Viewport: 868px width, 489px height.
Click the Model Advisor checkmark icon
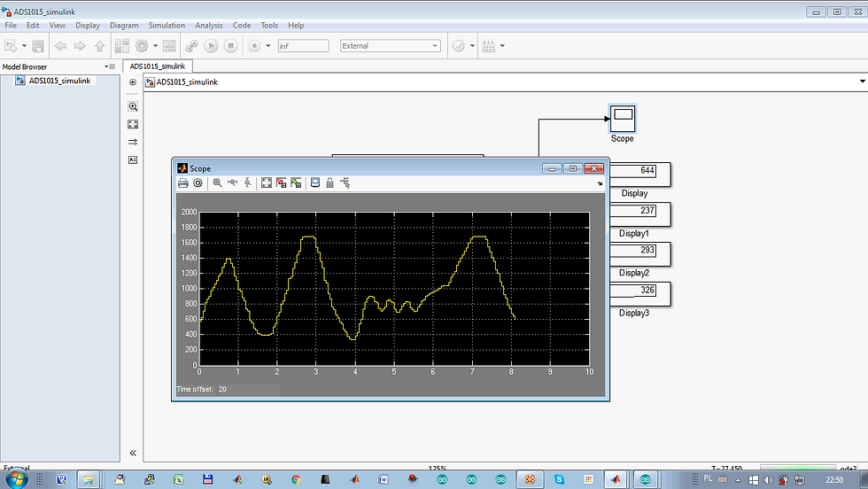459,46
